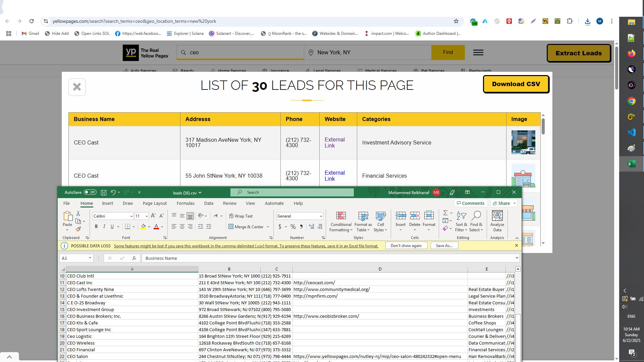Toggle AutoSave switch on
This screenshot has width=644, height=362.
coord(90,192)
